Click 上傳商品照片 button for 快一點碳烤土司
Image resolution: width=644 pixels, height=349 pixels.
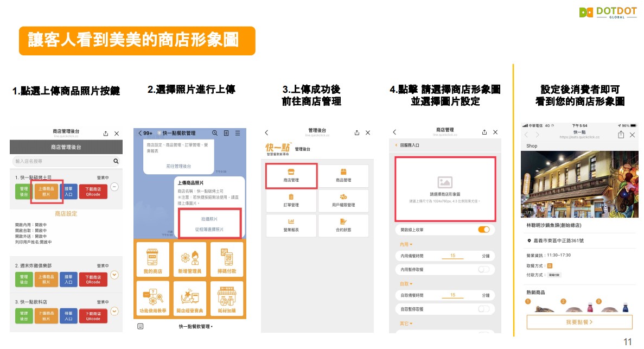pos(46,192)
